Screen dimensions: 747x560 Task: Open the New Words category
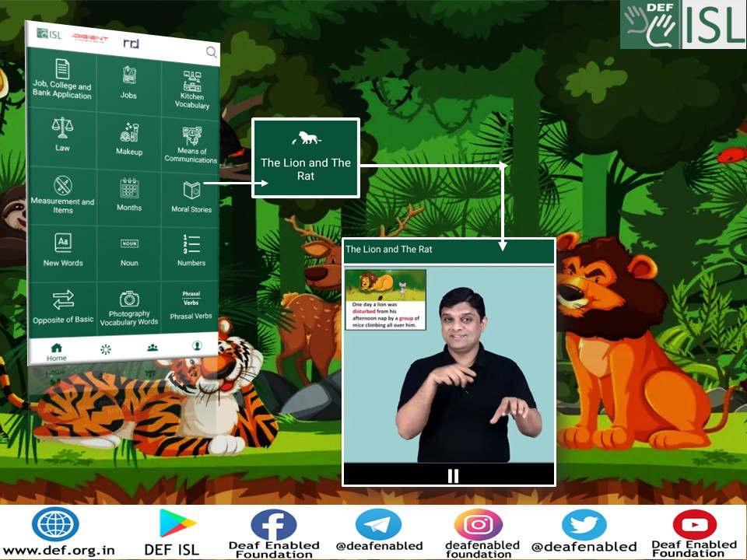click(x=62, y=250)
